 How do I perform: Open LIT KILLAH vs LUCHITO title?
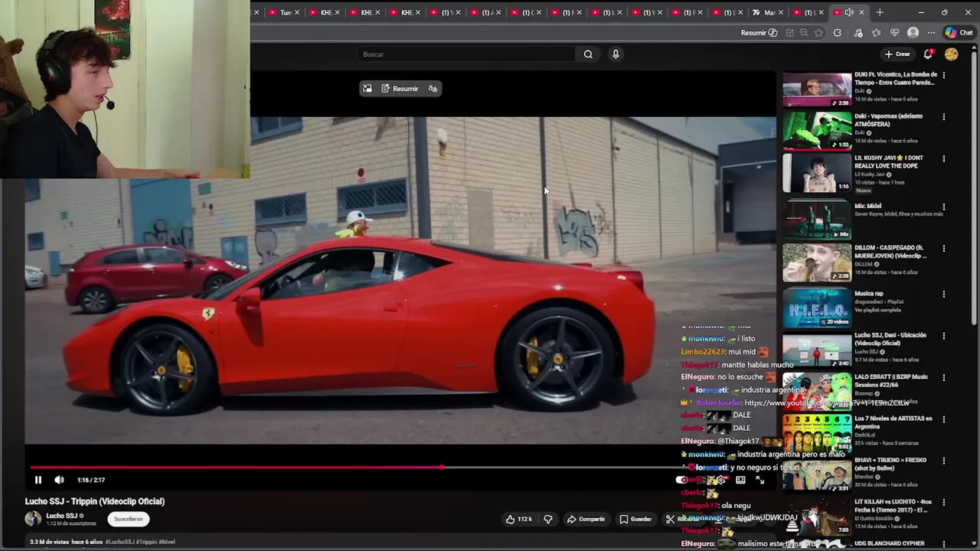point(892,506)
